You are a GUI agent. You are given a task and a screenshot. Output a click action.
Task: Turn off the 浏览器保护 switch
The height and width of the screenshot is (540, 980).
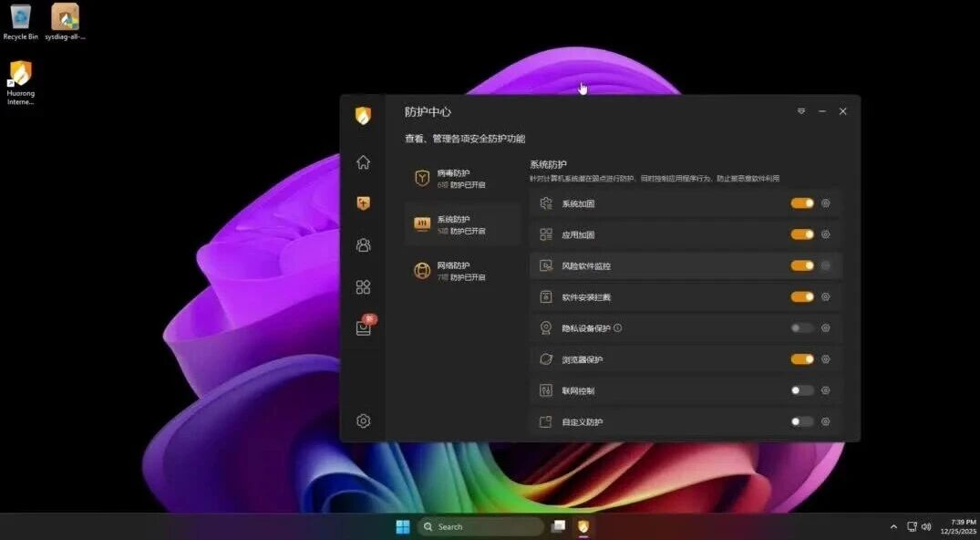click(802, 359)
